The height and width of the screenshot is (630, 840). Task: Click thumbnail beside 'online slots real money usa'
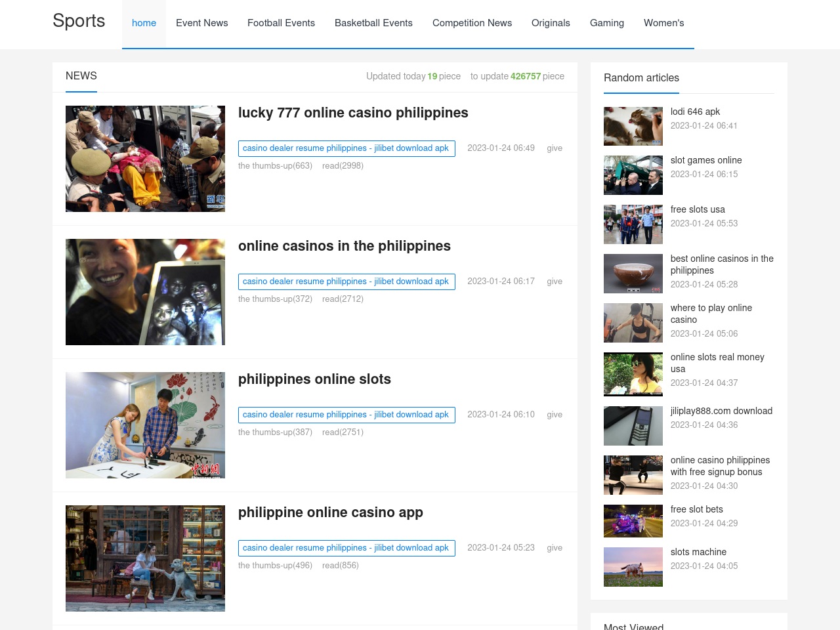[633, 375]
